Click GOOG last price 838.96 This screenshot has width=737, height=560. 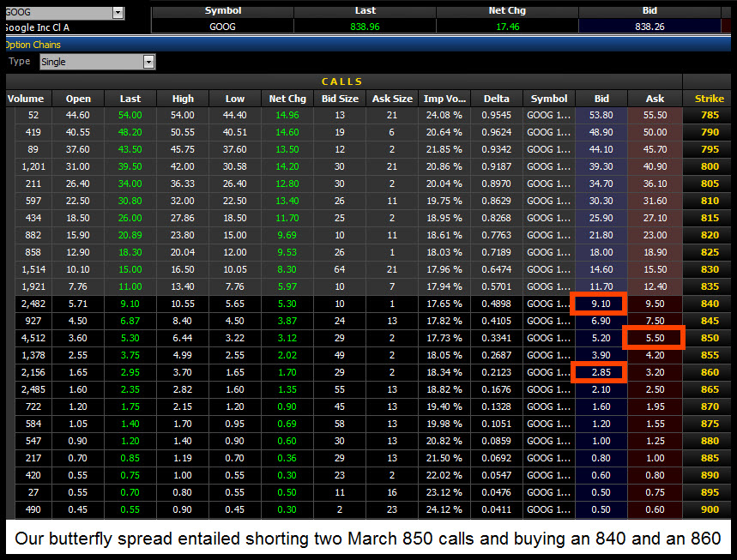[365, 27]
